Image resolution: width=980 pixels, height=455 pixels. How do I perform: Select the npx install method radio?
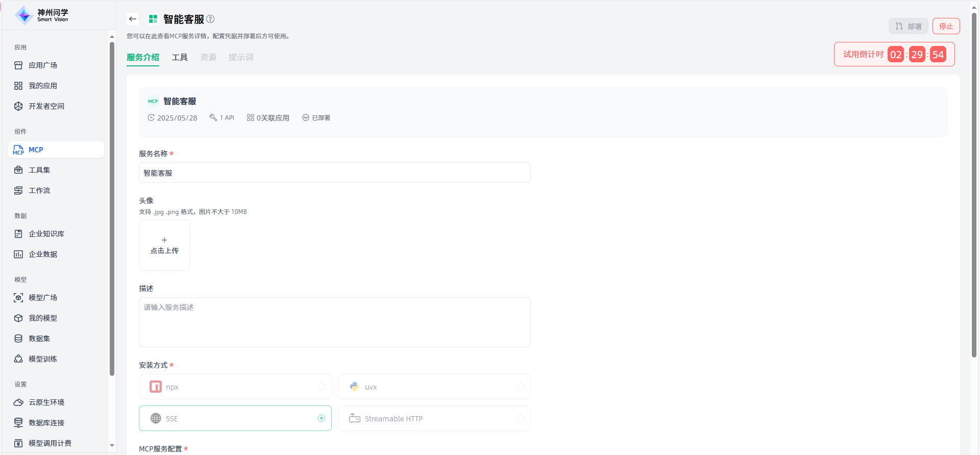(x=322, y=387)
